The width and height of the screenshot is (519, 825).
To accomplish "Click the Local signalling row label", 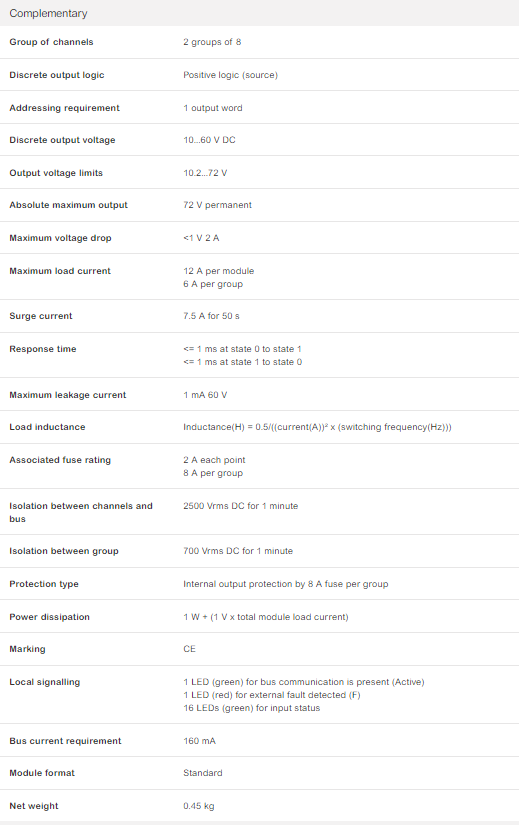I will click(44, 682).
